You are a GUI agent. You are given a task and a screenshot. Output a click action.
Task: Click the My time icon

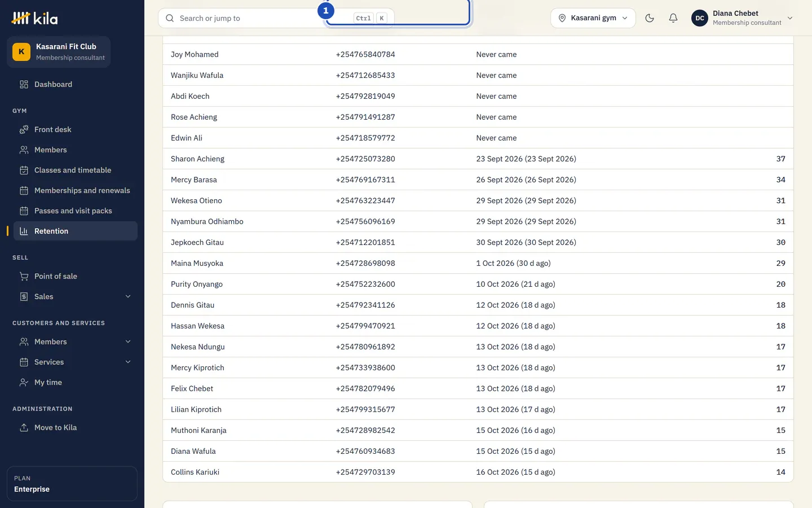point(24,383)
